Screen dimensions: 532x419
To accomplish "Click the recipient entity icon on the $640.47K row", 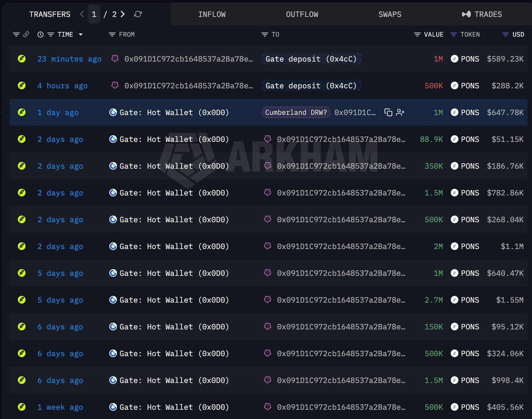I will (268, 273).
